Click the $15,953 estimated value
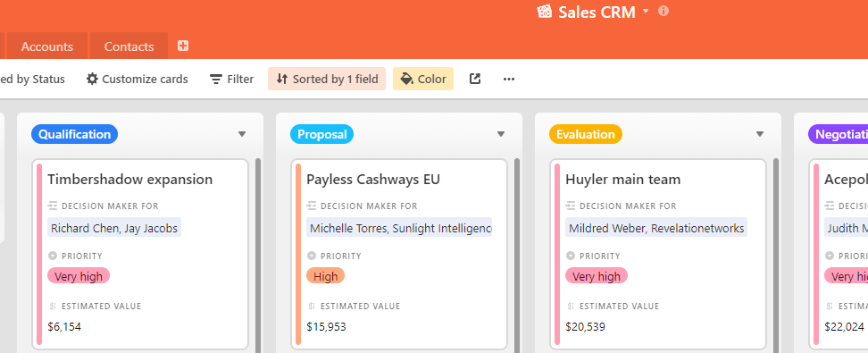This screenshot has height=353, width=868. click(326, 327)
